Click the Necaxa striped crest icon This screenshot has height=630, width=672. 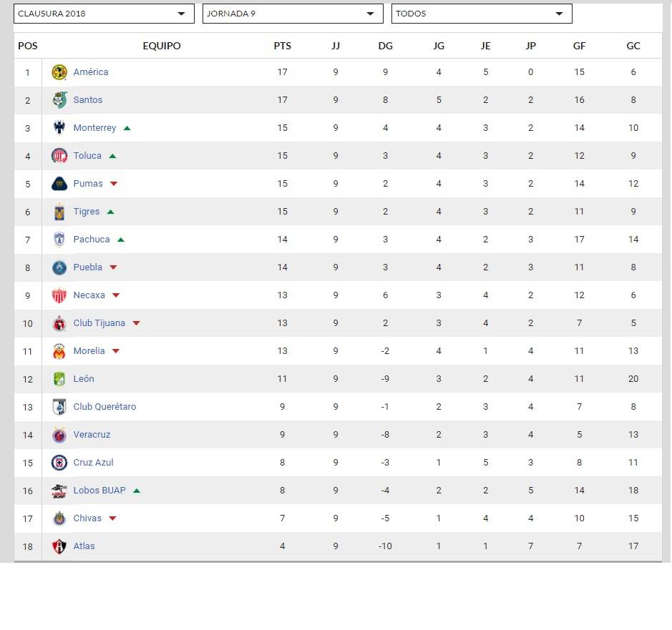[59, 295]
